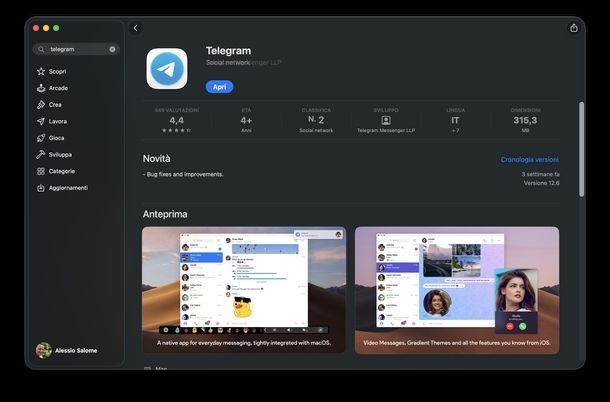610x402 pixels.
Task: Click the Anteprima heading
Action: [165, 214]
